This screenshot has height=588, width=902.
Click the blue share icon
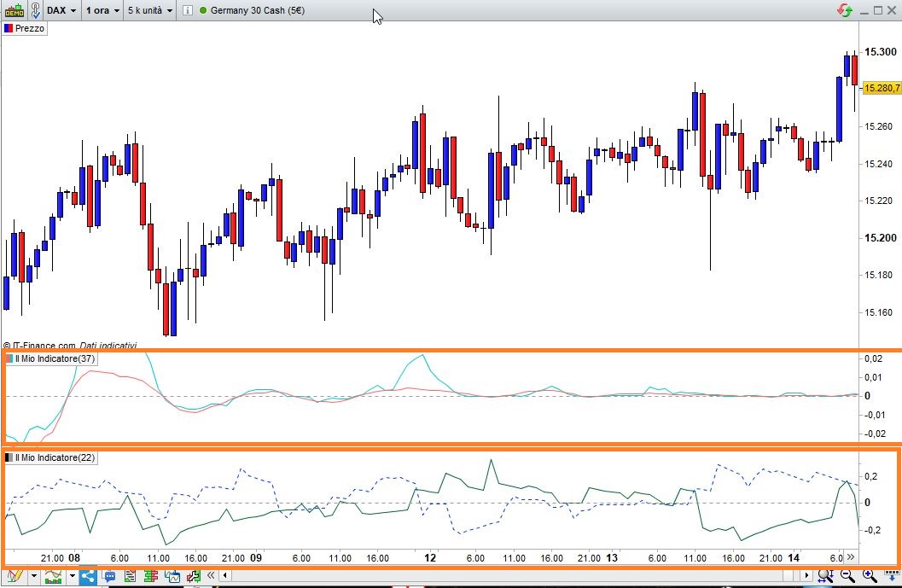pos(88,576)
